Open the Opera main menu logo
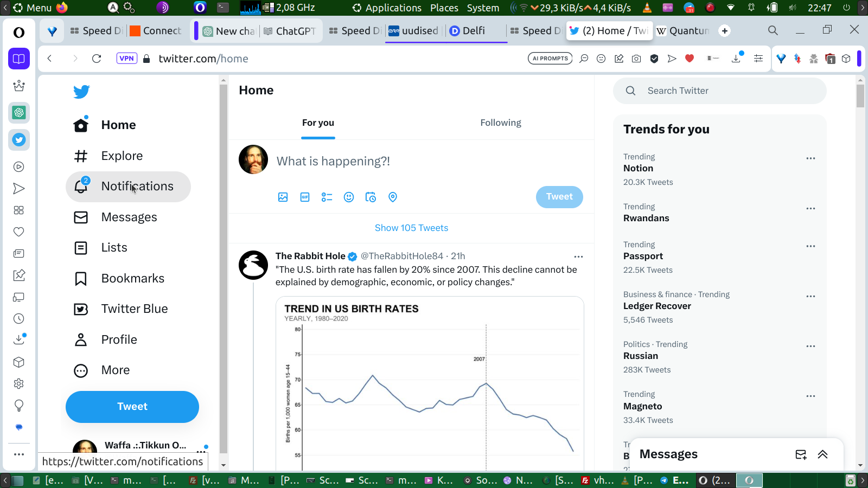 point(19,33)
